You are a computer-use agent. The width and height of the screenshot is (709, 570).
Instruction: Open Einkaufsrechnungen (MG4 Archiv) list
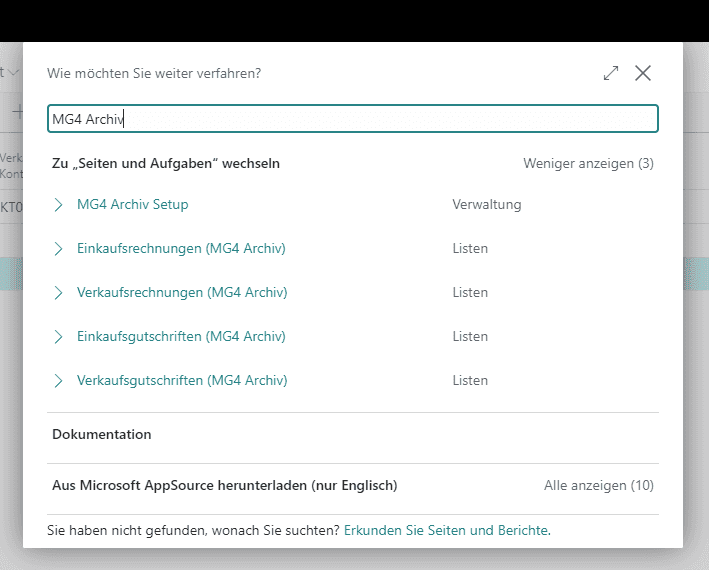click(x=181, y=249)
